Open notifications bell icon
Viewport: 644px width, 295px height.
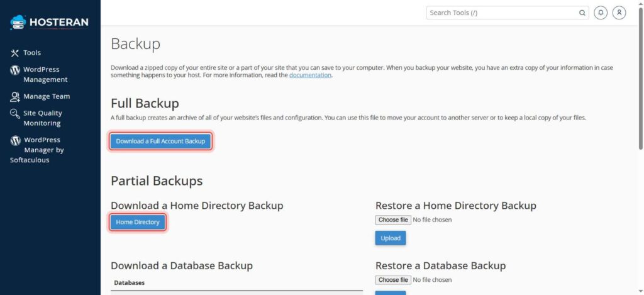coord(601,13)
